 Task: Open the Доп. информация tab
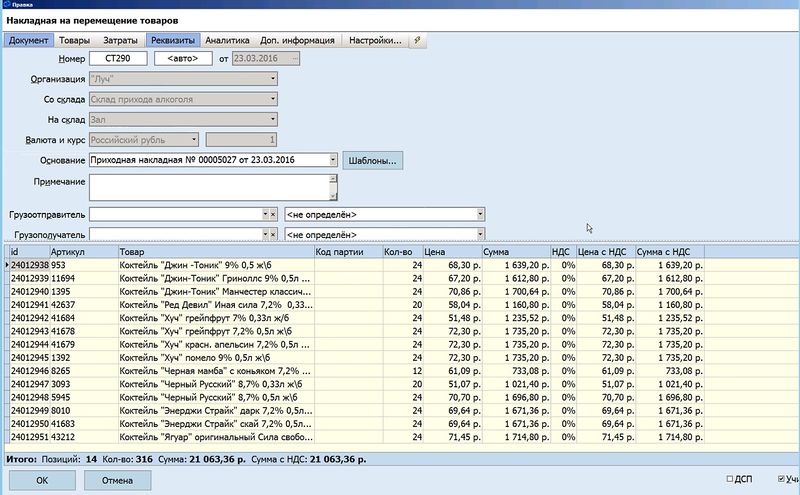(x=297, y=40)
